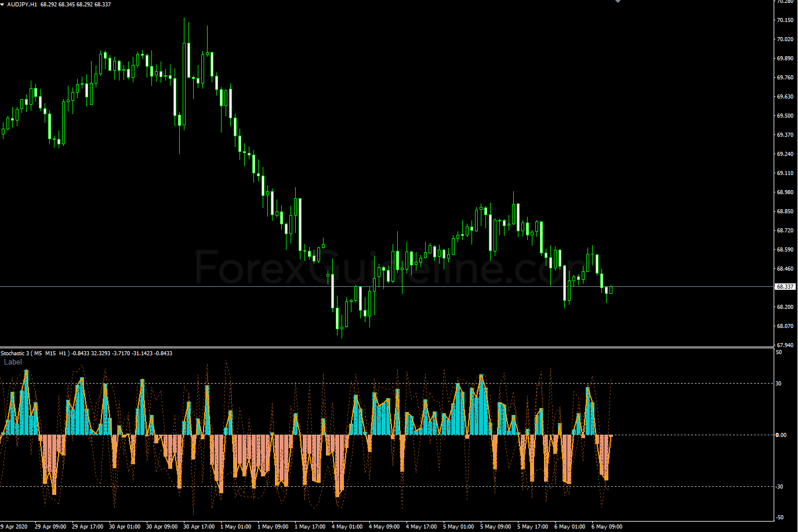Click the '29 Apr 09:00' time axis label
The image size is (798, 532).
click(x=50, y=527)
